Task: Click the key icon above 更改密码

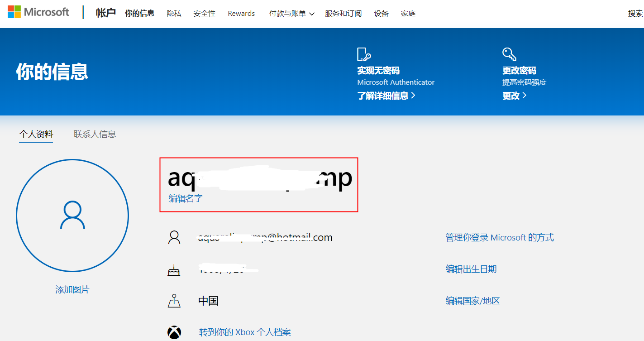Action: tap(509, 54)
